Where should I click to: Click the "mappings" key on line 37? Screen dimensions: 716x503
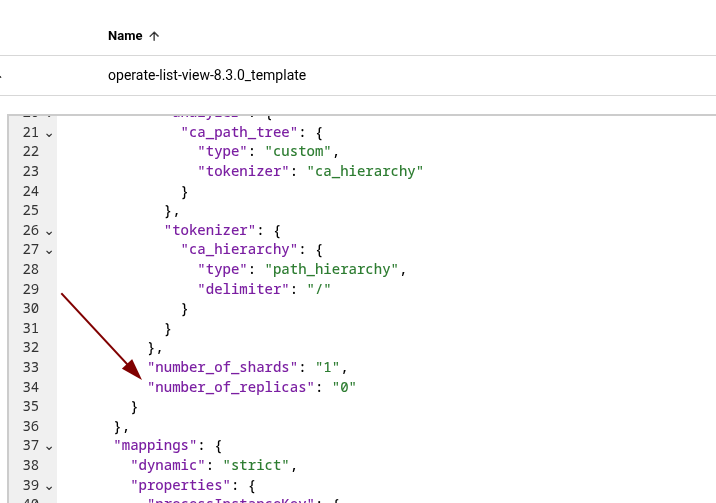pos(155,445)
